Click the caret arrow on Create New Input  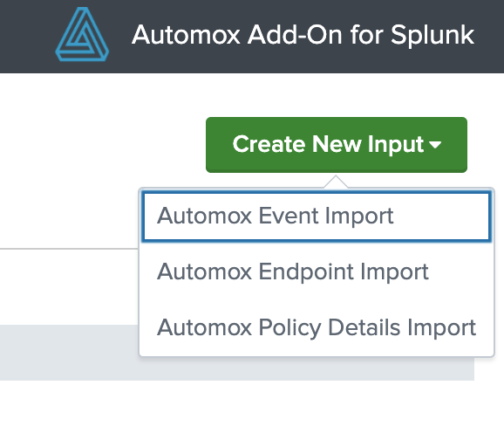435,145
